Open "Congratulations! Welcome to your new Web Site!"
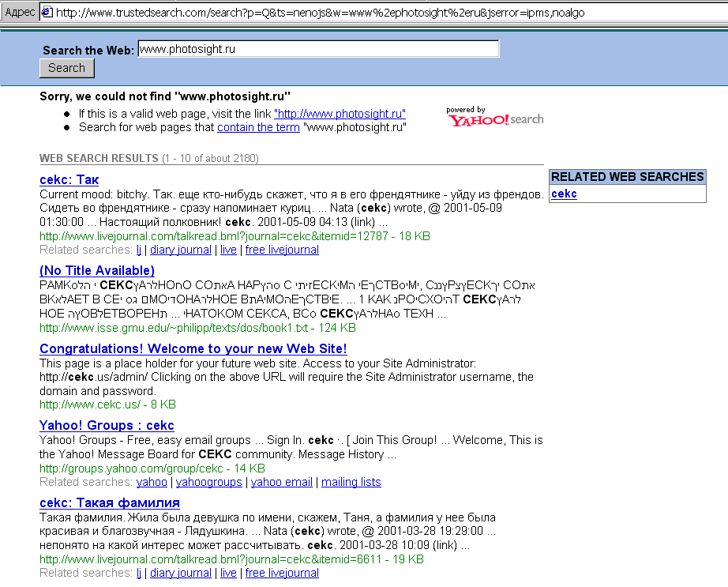The image size is (728, 587). pos(193,348)
